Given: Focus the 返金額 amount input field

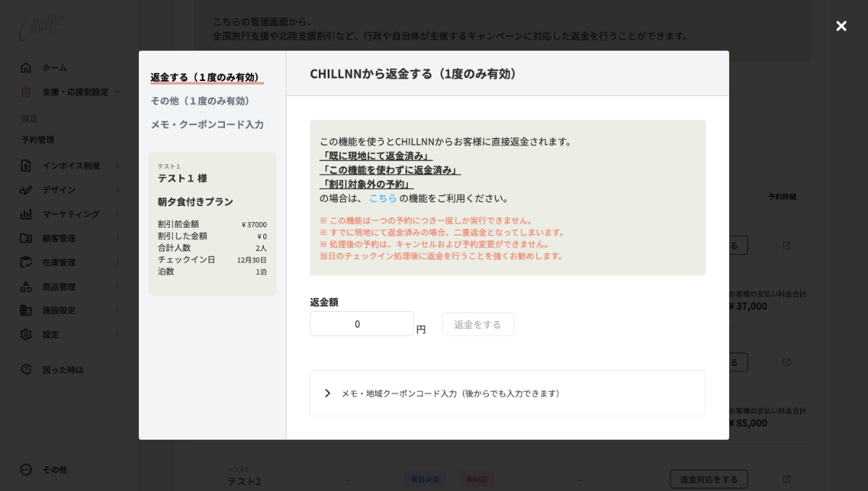Looking at the screenshot, I should click(361, 324).
